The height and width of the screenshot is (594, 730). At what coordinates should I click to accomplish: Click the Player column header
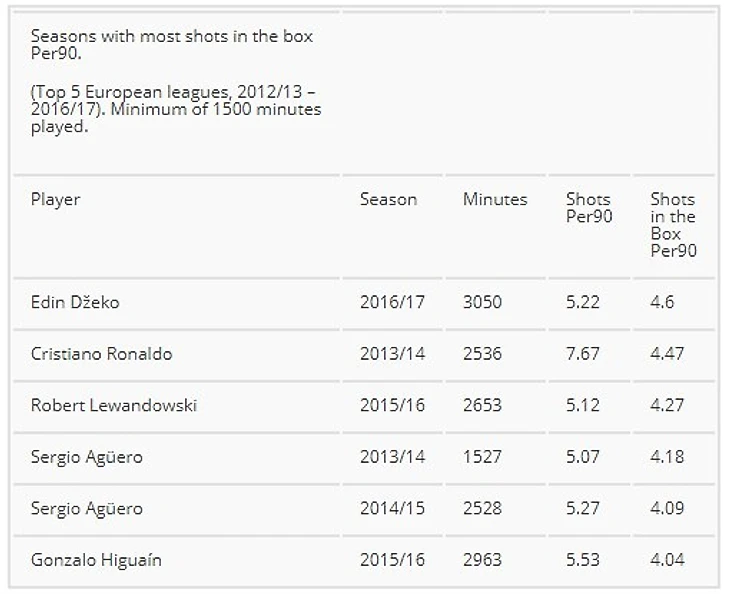pyautogui.click(x=55, y=199)
